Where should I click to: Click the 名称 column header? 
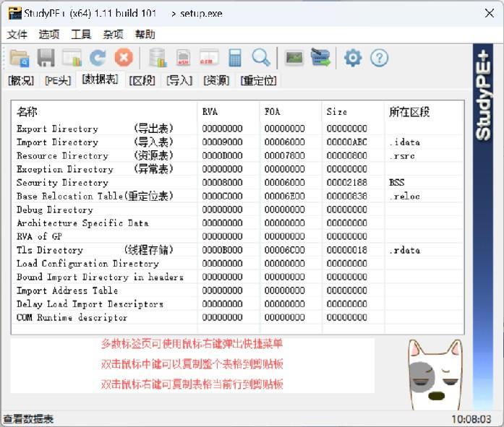coord(104,112)
